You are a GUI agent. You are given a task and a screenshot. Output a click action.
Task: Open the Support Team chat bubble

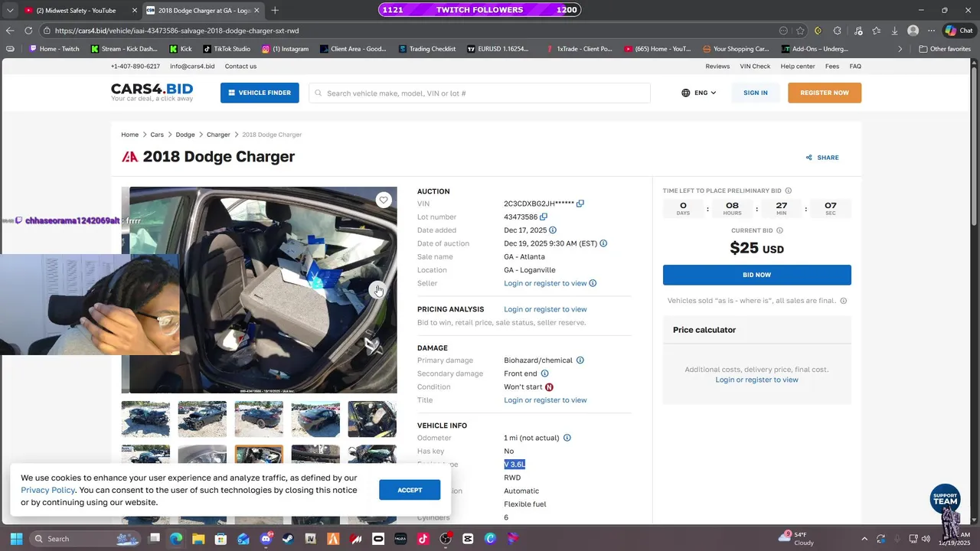(946, 499)
